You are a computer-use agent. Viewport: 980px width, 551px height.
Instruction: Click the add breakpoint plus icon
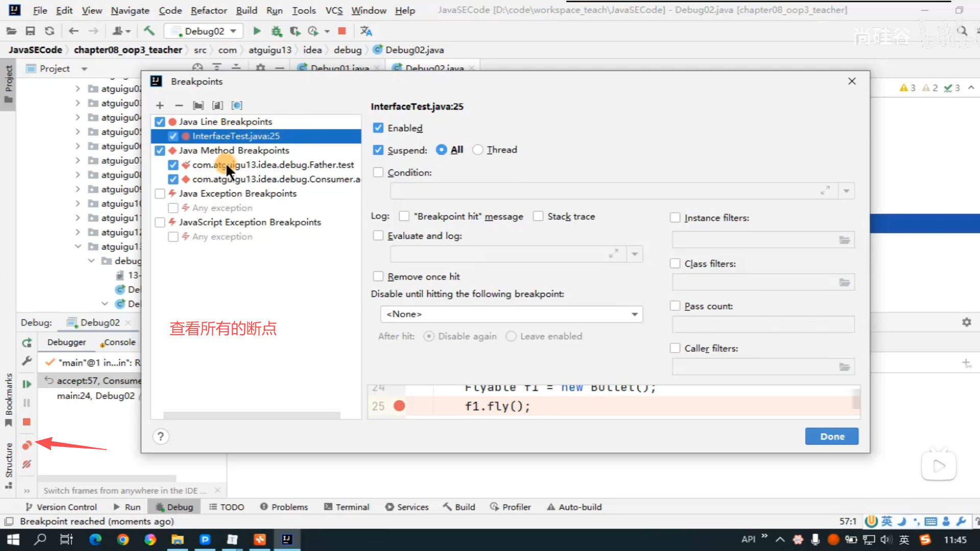tap(160, 106)
